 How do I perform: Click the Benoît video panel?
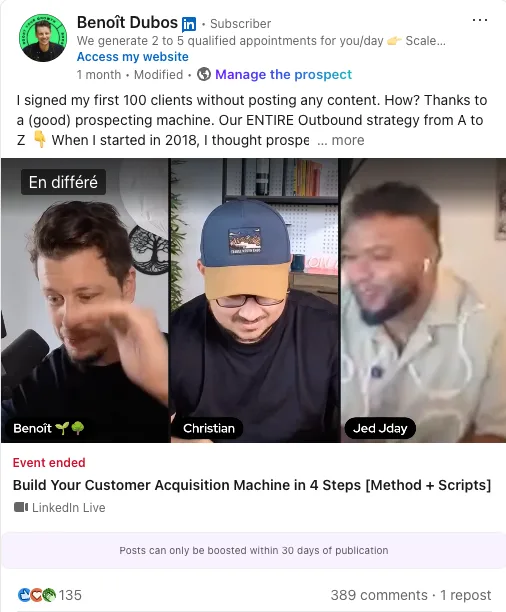coord(85,300)
